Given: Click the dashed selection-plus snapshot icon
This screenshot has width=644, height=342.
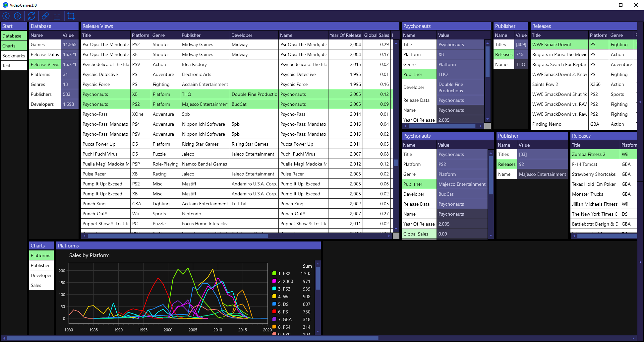Looking at the screenshot, I should [x=71, y=16].
